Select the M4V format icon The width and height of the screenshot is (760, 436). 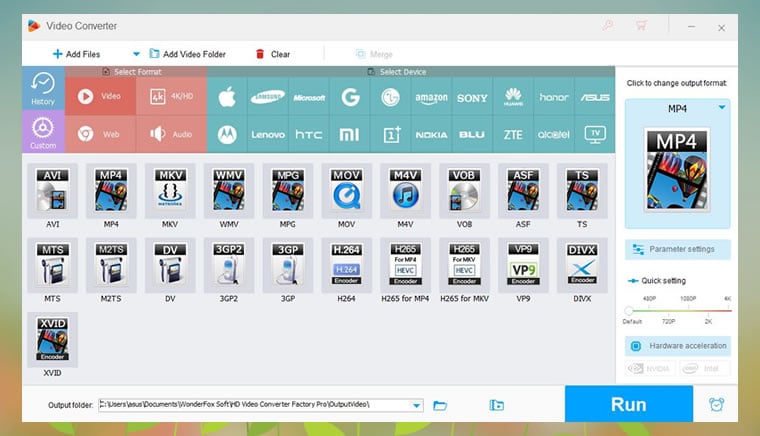point(405,190)
